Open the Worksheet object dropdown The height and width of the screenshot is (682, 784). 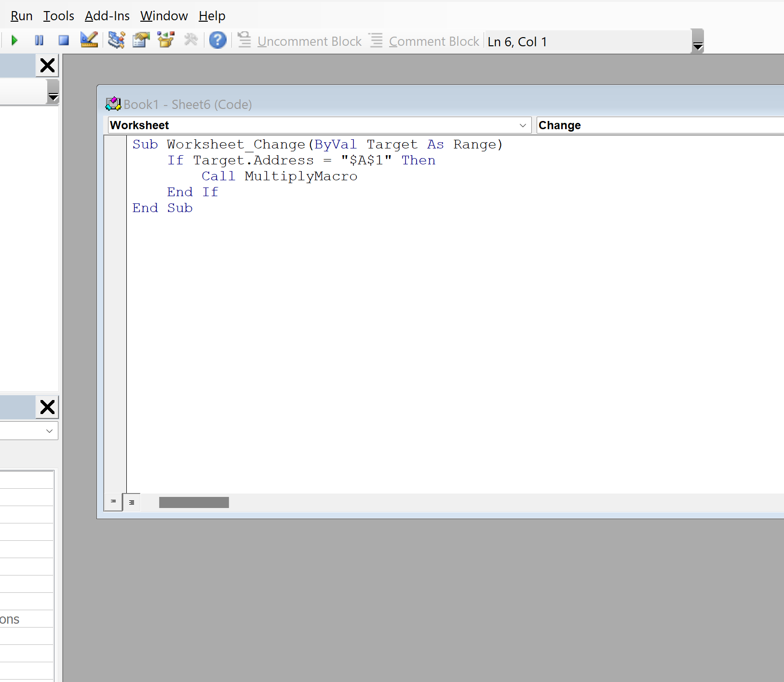coord(523,125)
